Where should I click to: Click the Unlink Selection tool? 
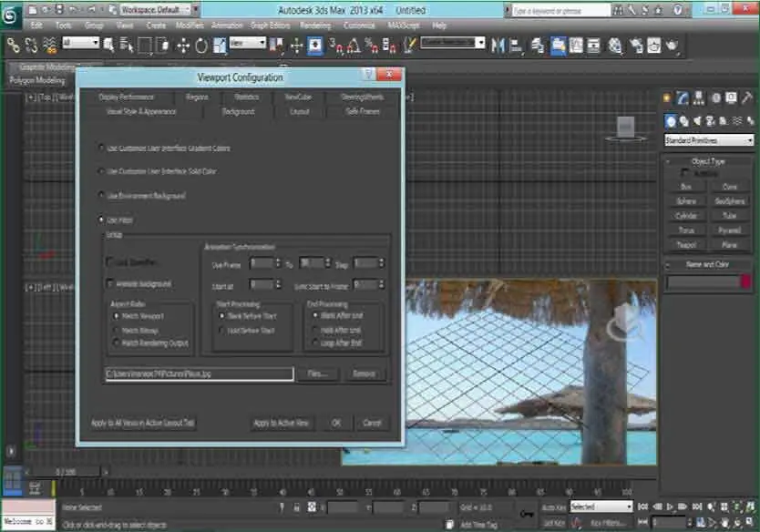pyautogui.click(x=32, y=46)
